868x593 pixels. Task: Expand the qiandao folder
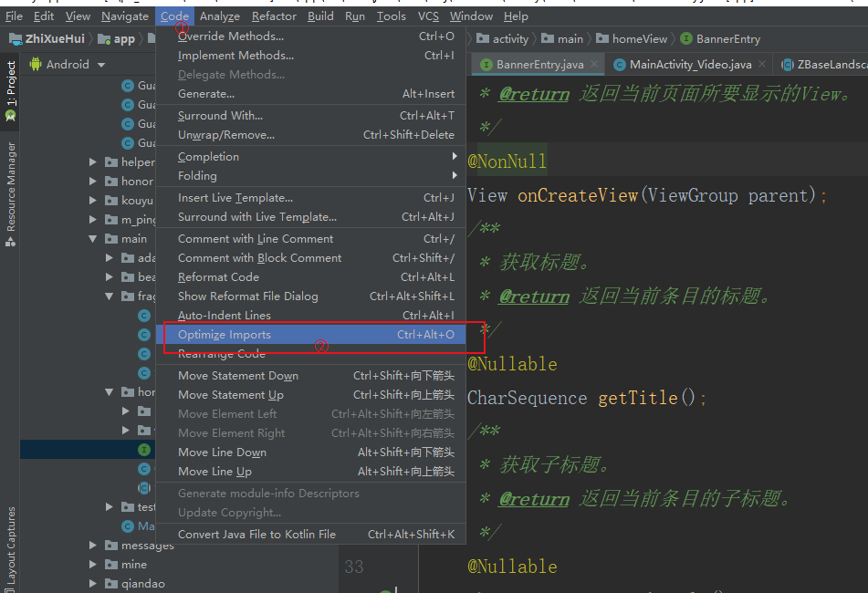pos(93,584)
